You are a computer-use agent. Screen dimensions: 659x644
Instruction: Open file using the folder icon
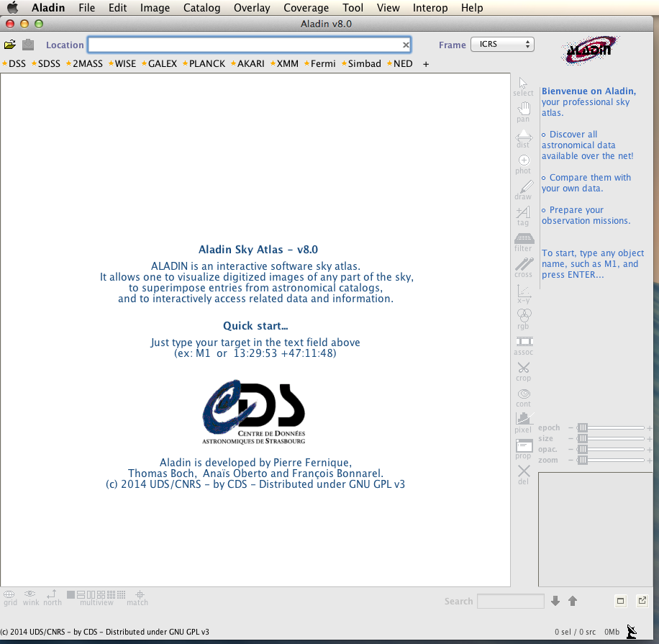(x=10, y=45)
